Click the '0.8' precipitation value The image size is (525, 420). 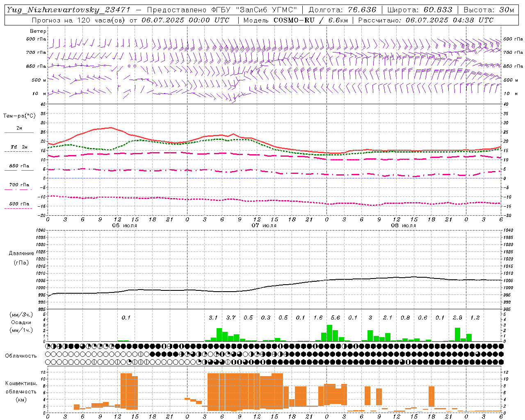405,317
